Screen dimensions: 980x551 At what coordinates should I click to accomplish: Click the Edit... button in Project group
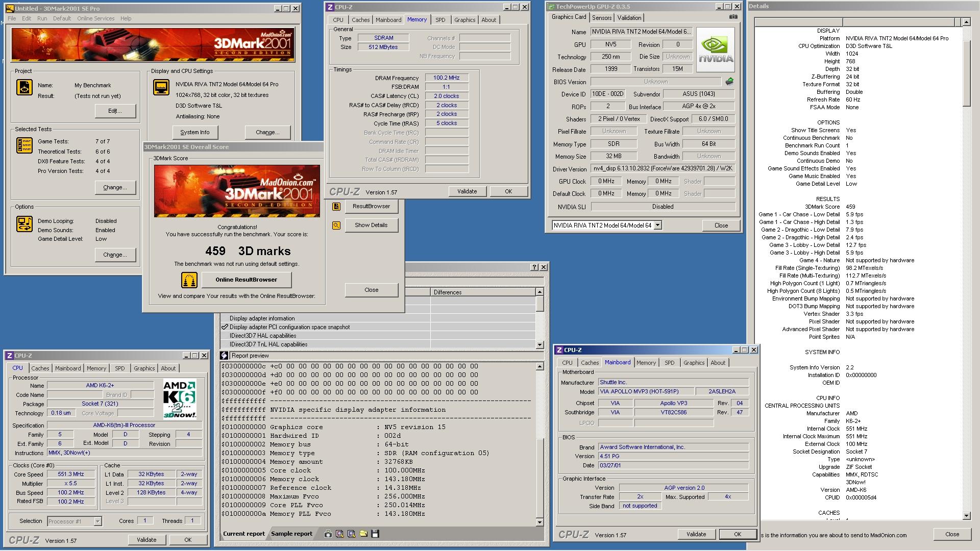click(x=115, y=111)
